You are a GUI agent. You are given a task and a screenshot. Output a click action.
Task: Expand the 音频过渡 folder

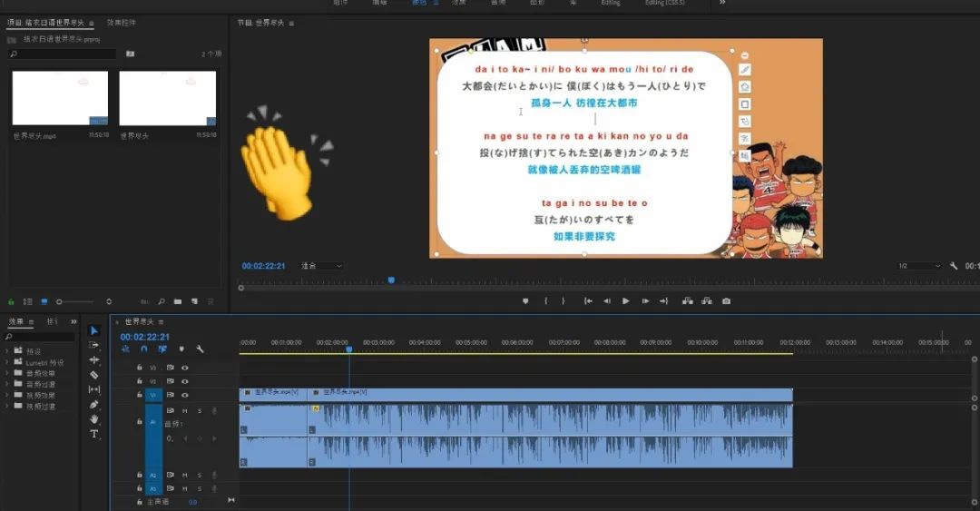pyautogui.click(x=7, y=384)
